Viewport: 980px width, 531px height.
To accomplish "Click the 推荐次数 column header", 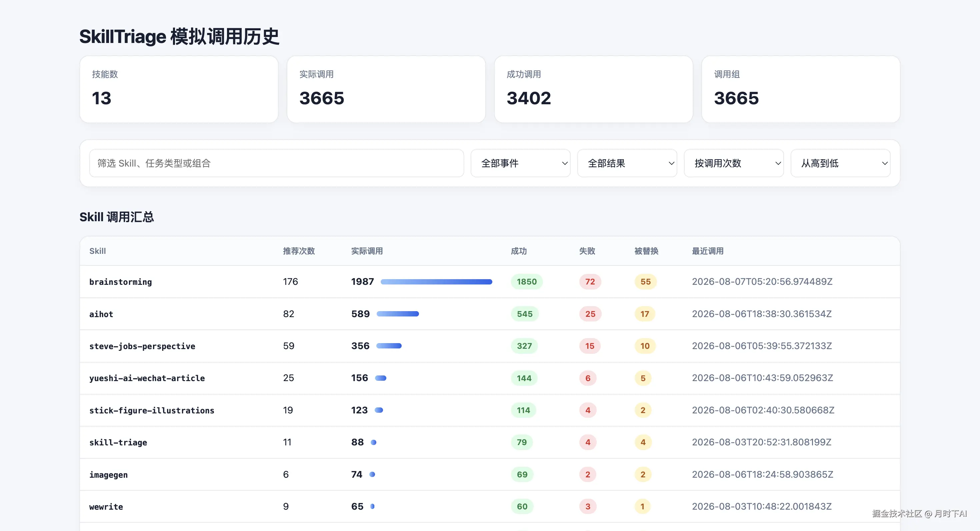I will coord(299,251).
